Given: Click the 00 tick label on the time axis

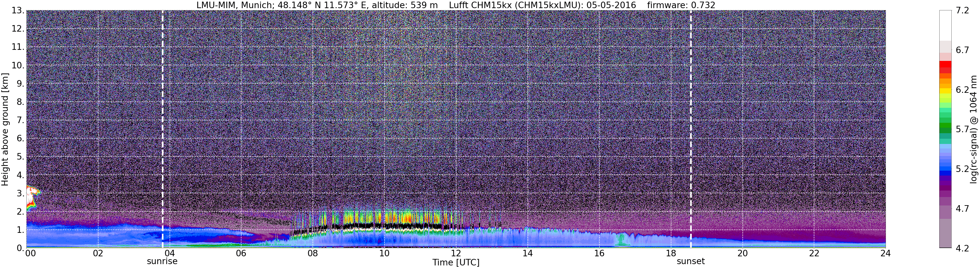Looking at the screenshot, I should 30,253.
